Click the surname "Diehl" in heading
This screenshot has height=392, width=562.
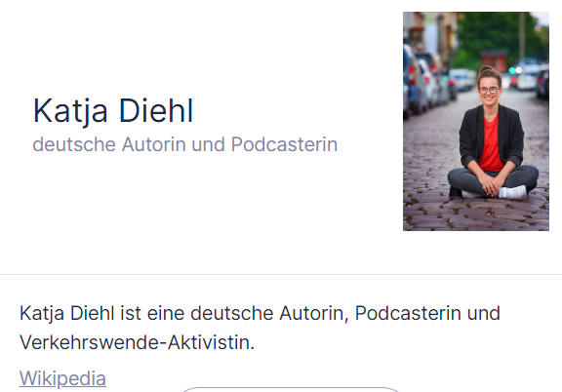(156, 111)
